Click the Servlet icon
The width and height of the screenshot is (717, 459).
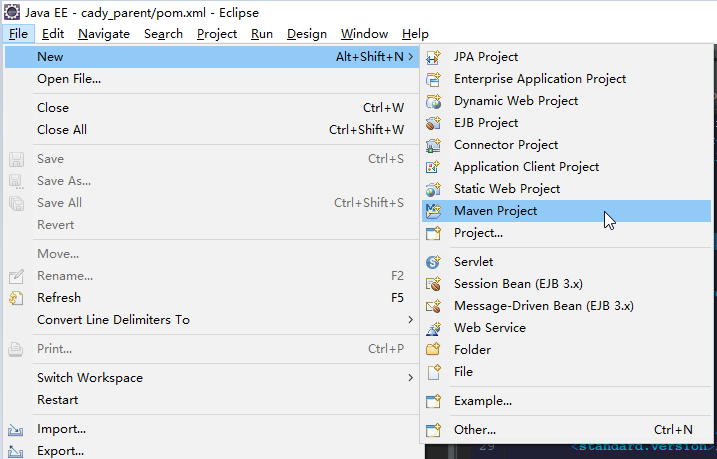pyautogui.click(x=433, y=262)
